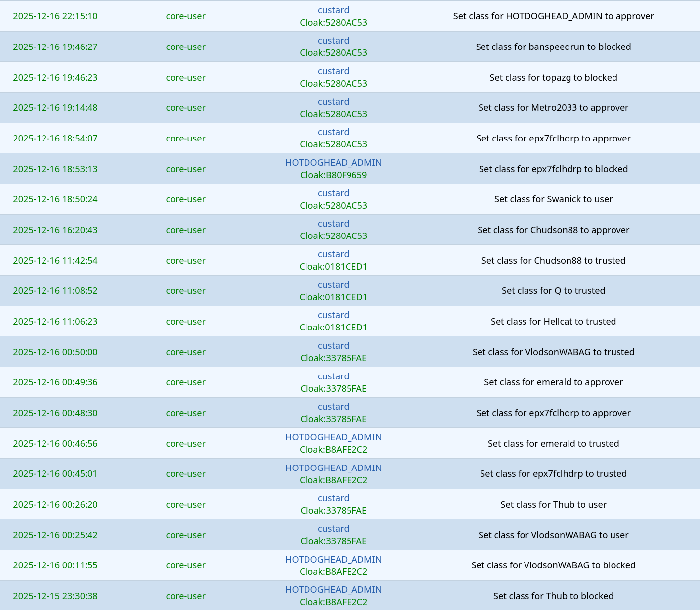Viewport: 700px width, 610px height.
Task: Select timestamp 2025-12-16 19:14:48
Action: tap(55, 108)
